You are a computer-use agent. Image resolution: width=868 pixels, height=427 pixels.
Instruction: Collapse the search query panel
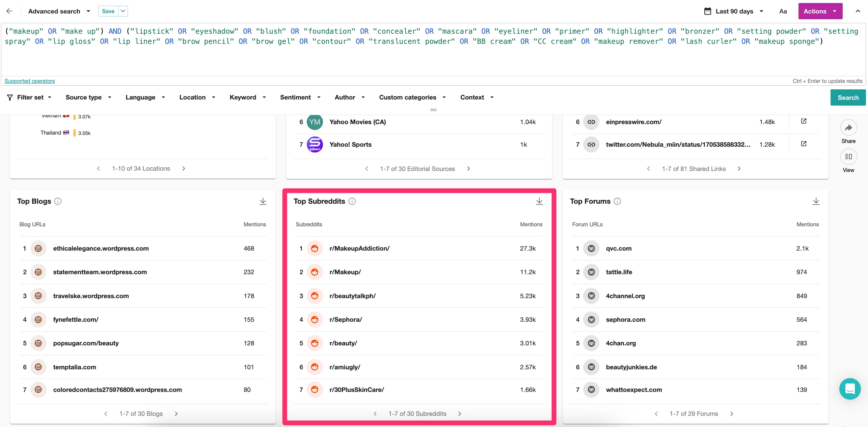tap(858, 11)
